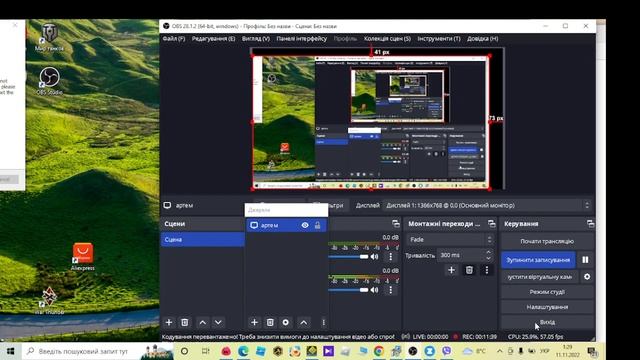
Task: Mute second audio channel speaker
Action: 374,290
